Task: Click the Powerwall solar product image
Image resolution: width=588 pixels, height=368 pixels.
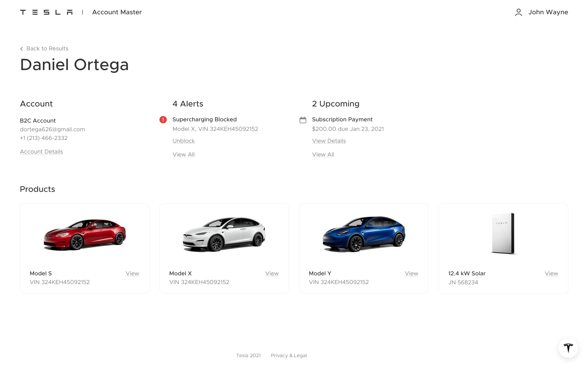Action: pyautogui.click(x=503, y=233)
